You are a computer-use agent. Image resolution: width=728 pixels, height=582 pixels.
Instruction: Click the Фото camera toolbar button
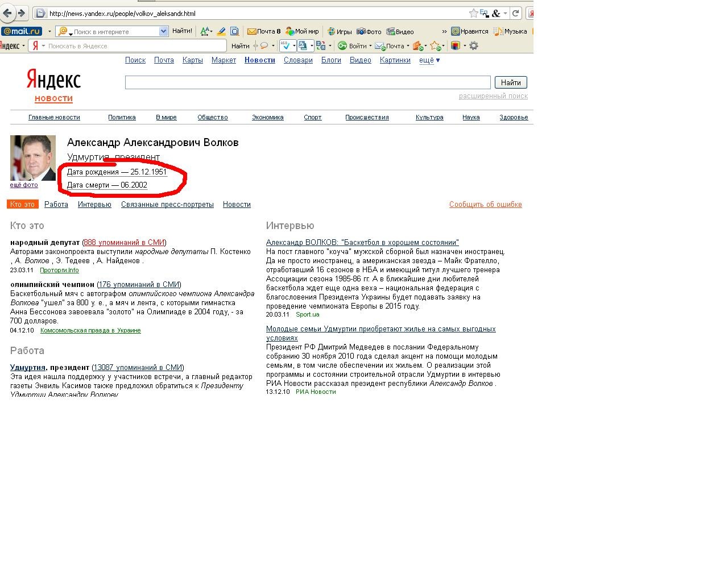point(369,31)
